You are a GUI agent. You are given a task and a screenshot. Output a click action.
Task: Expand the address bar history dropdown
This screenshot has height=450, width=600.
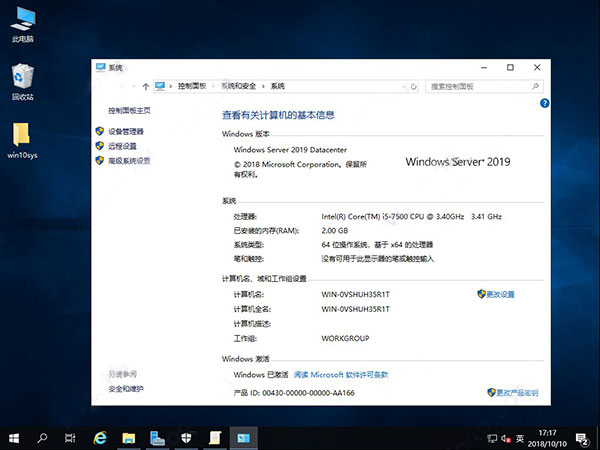401,87
